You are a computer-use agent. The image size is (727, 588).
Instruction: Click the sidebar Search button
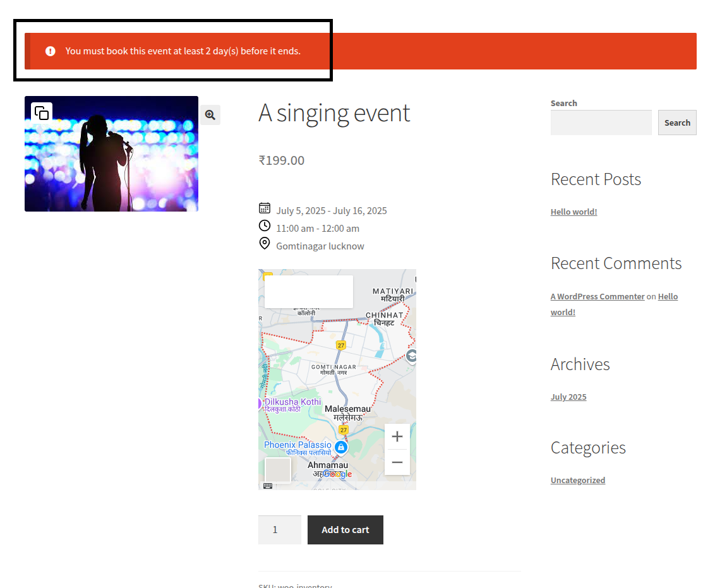(x=677, y=123)
